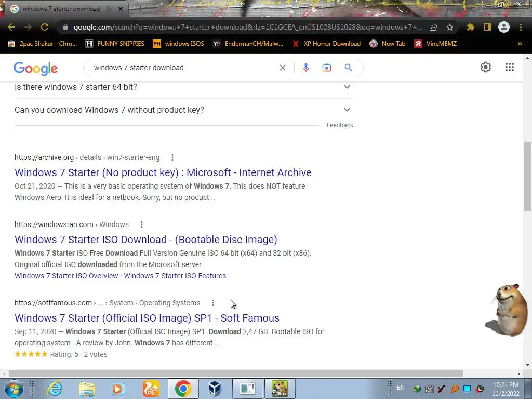Viewport: 532px width, 399px height.
Task: Click the forward navigation arrow
Action: point(28,27)
